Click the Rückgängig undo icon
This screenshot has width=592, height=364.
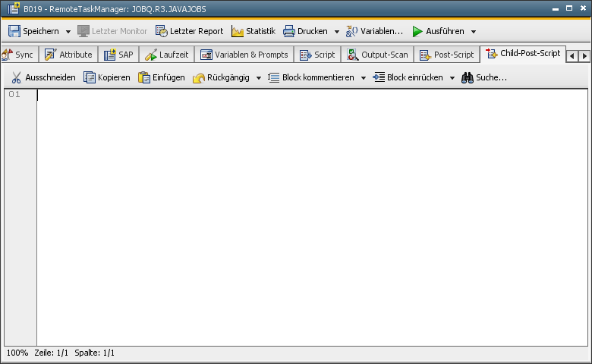tap(199, 77)
